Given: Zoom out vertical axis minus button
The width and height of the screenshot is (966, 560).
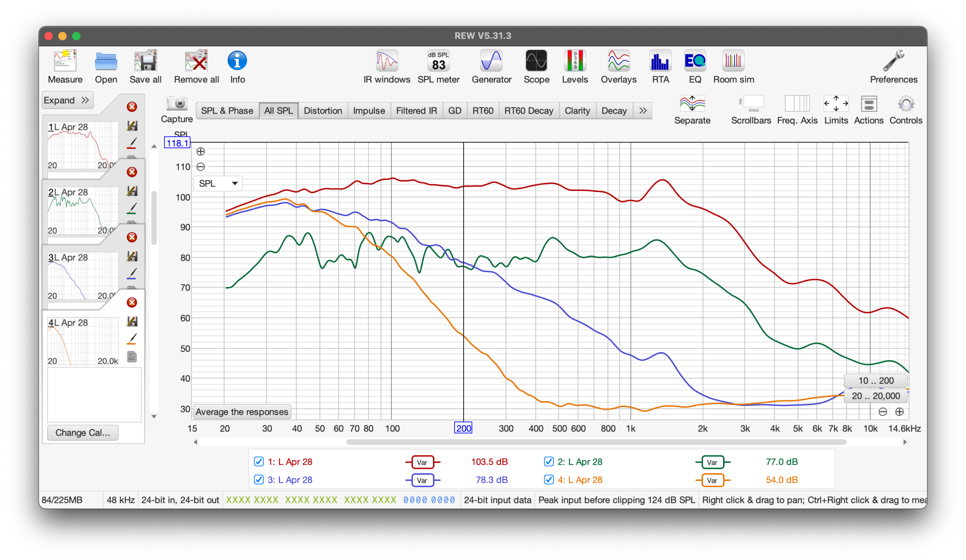Looking at the screenshot, I should pyautogui.click(x=200, y=166).
